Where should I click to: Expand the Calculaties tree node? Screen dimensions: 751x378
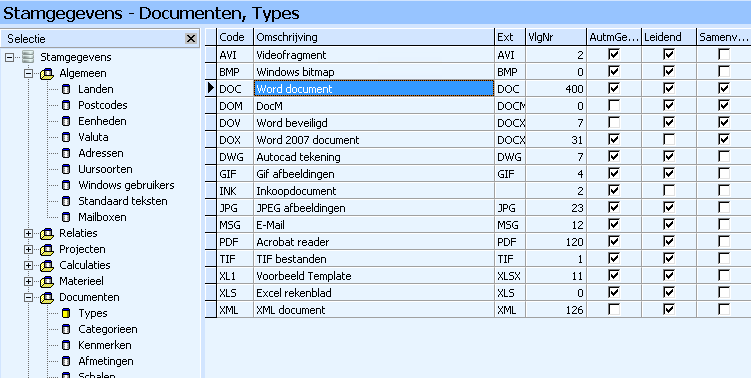coord(28,265)
